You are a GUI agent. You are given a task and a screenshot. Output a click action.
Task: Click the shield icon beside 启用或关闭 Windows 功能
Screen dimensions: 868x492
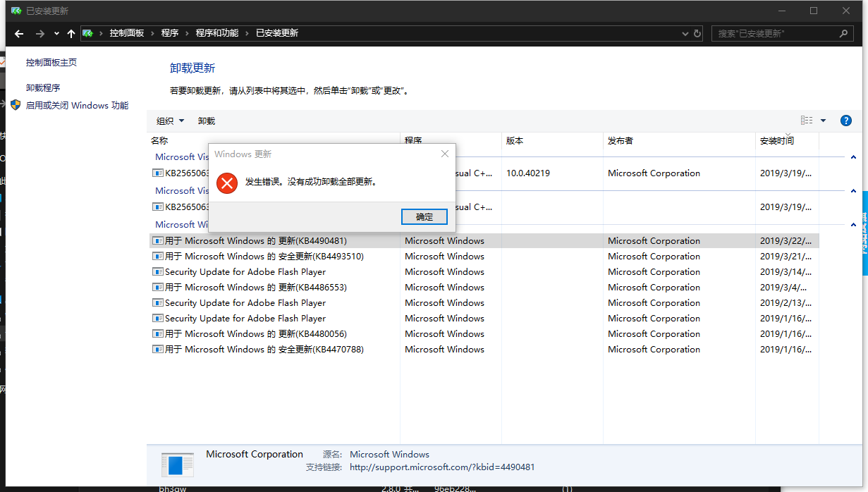click(x=16, y=105)
